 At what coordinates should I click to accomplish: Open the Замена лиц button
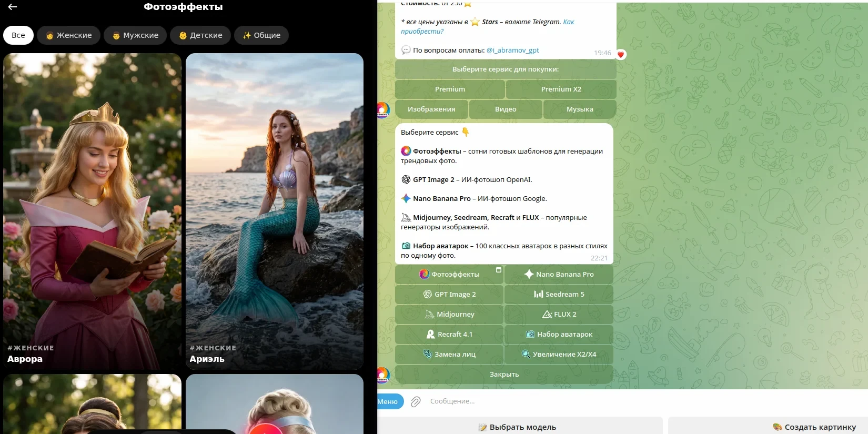click(449, 354)
